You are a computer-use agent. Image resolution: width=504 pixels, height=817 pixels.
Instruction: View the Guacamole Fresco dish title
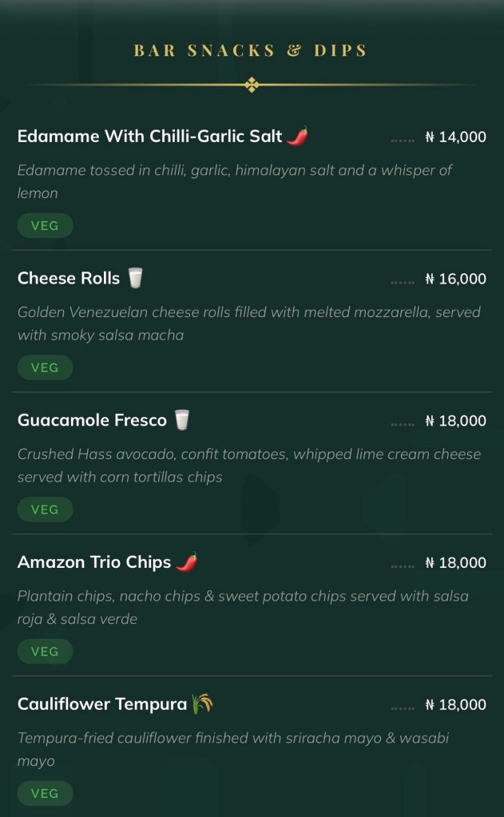[92, 420]
